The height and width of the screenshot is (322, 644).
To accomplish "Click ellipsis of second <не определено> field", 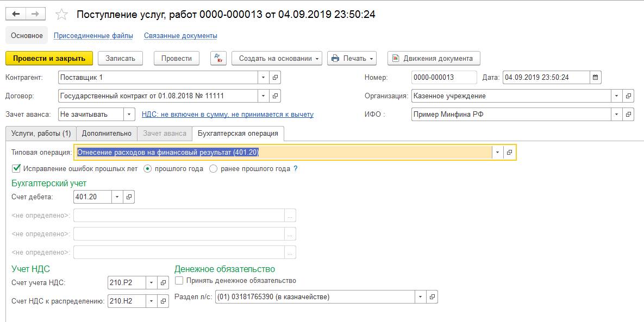I will coord(290,234).
